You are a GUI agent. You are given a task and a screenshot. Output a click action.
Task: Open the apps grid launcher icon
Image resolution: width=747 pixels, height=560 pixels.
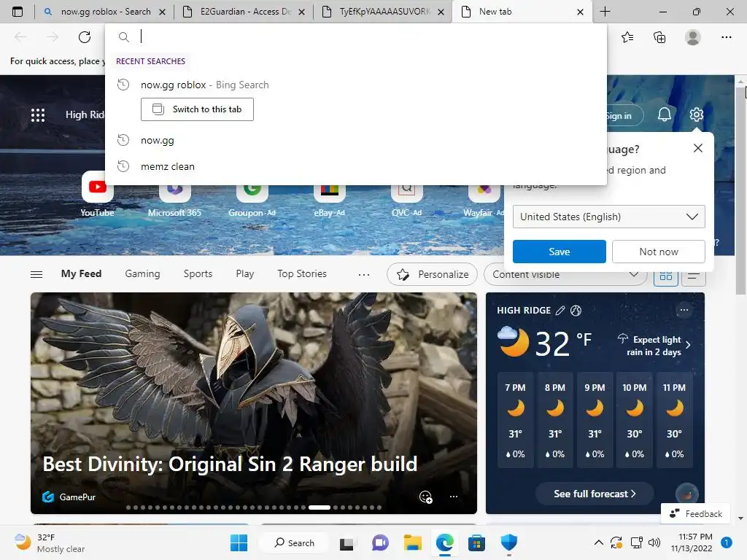[x=38, y=114]
